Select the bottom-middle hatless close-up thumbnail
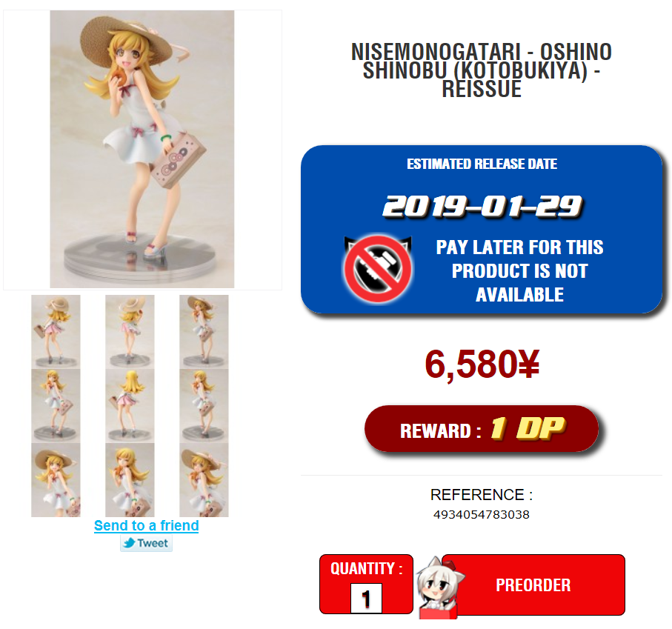 point(130,480)
